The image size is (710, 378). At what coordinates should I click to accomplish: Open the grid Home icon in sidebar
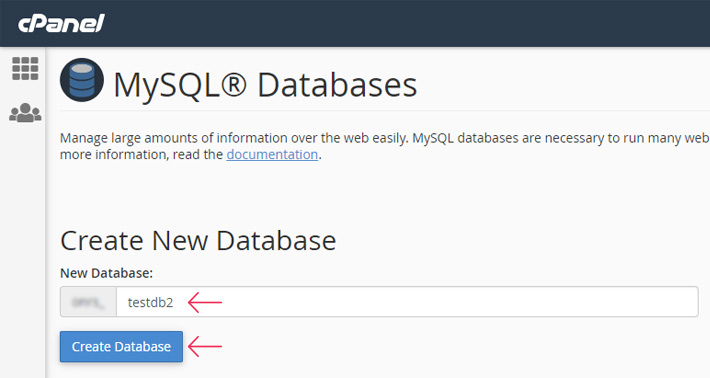25,68
